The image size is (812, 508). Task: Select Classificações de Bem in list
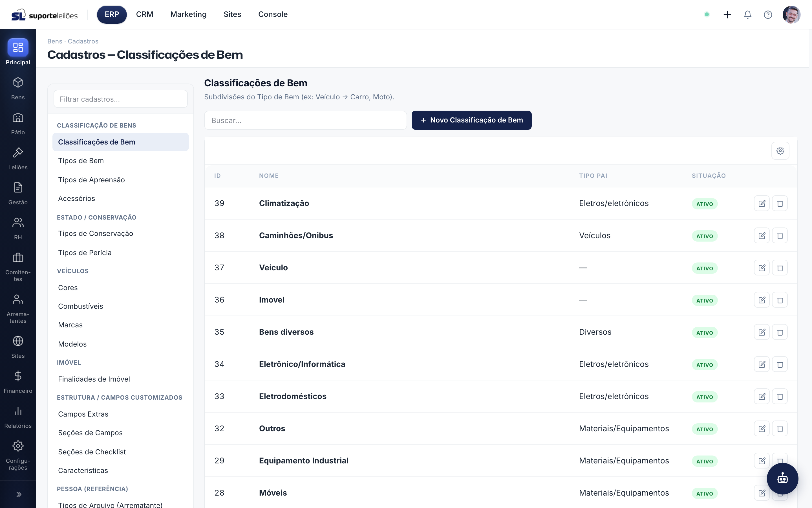[x=120, y=142]
